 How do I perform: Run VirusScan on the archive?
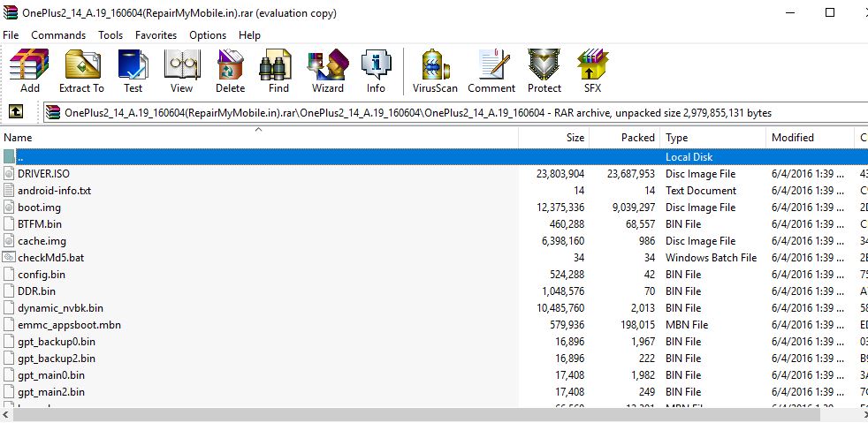[435, 71]
